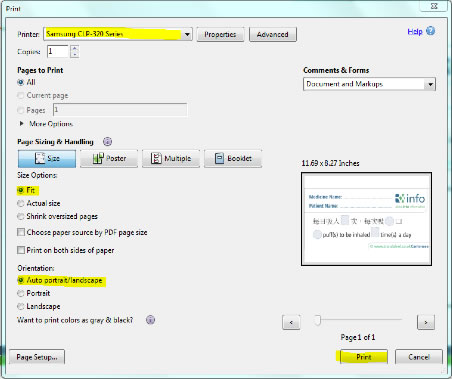The width and height of the screenshot is (452, 379).
Task: Select the Current page radio button
Action: point(21,96)
